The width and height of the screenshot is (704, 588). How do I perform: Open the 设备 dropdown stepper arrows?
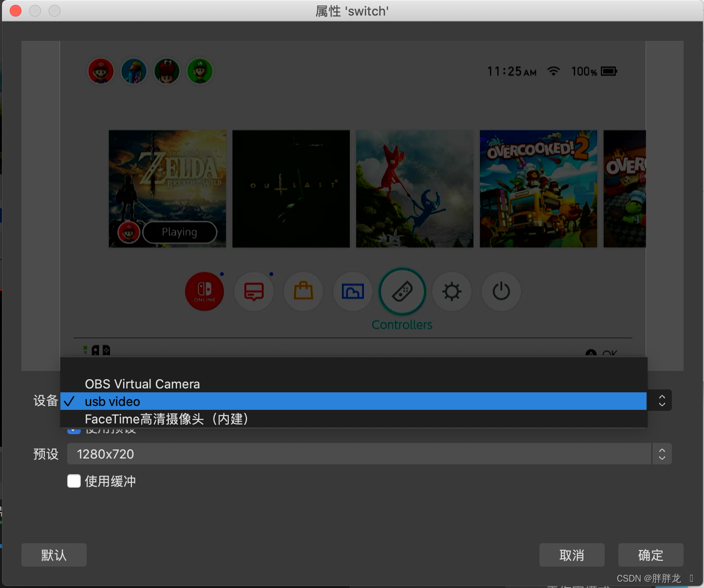pos(662,401)
